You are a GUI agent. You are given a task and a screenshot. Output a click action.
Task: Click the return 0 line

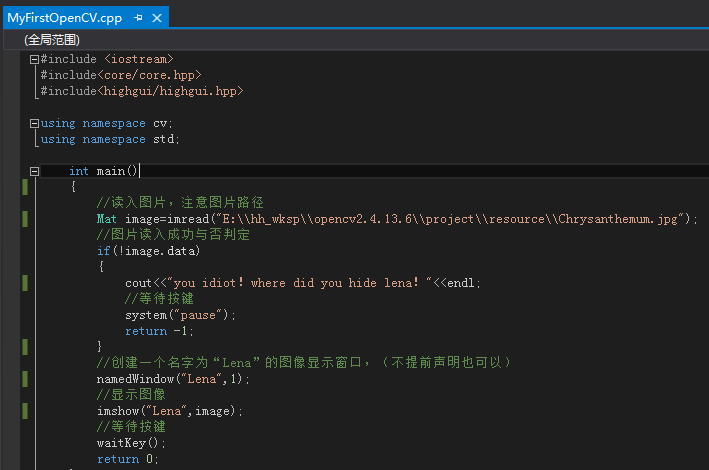pos(128,459)
